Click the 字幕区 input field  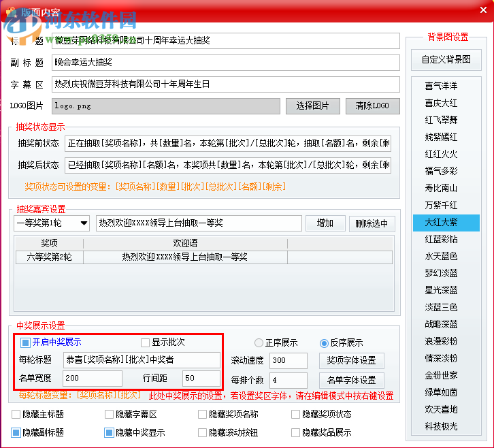[226, 84]
